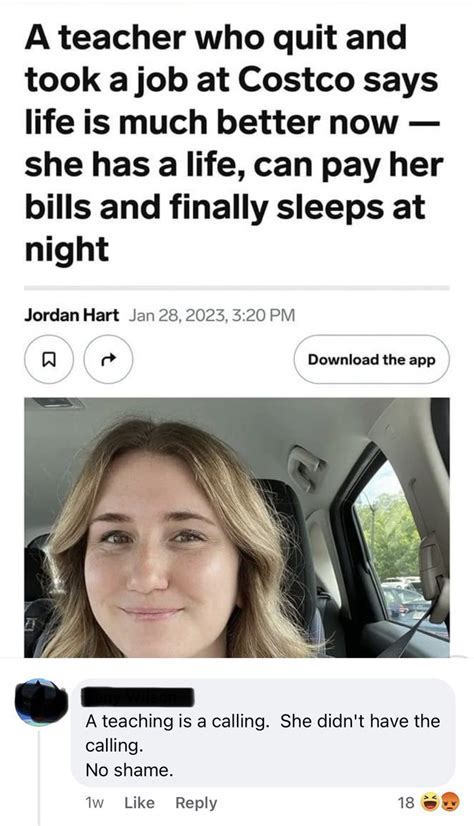This screenshot has width=474, height=826.
Task: Reply to the teaching comment
Action: click(196, 803)
